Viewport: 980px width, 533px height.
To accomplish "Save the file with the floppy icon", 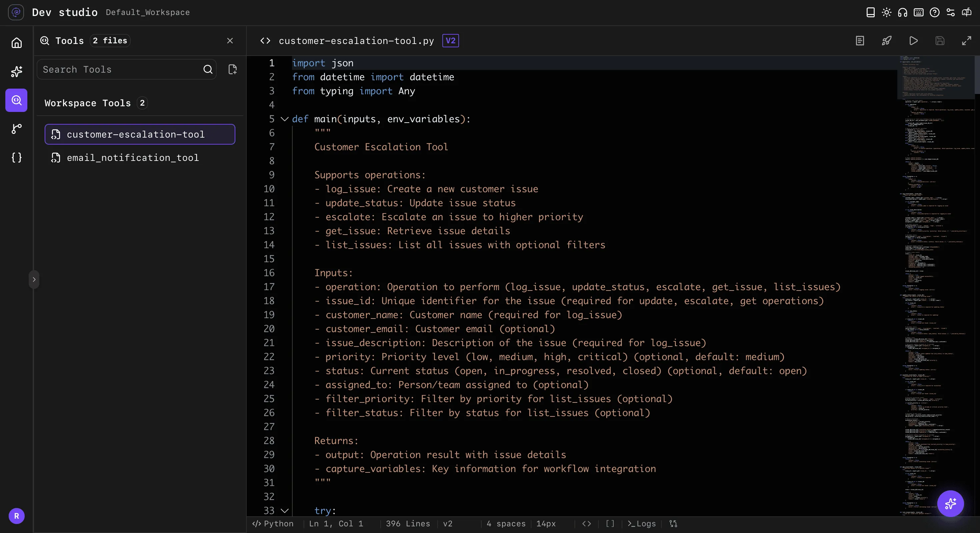I will coord(940,41).
